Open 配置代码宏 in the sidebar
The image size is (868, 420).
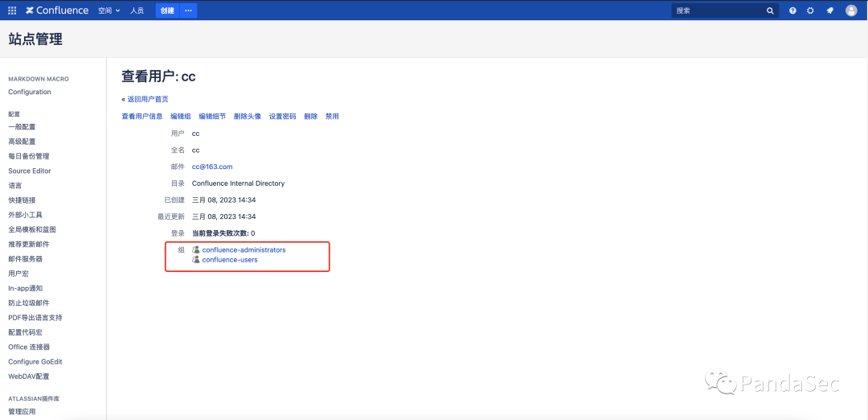point(26,332)
